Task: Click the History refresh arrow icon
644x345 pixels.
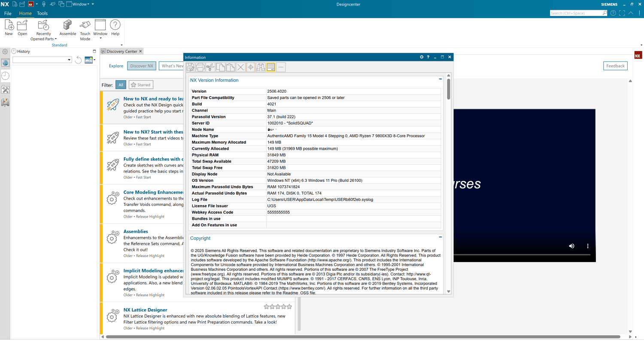Action: [78, 60]
